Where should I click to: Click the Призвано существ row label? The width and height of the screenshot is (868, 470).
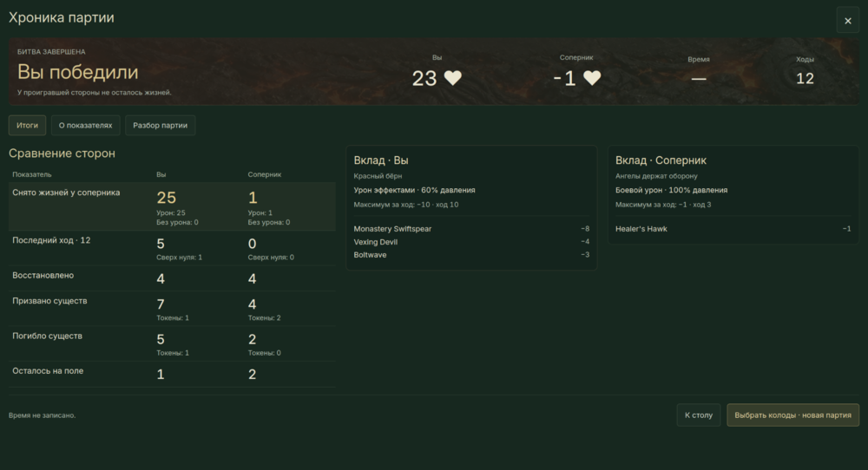(49, 301)
